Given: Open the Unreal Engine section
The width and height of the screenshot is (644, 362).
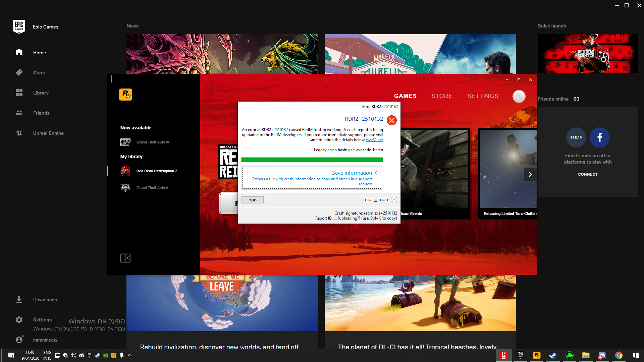Looking at the screenshot, I should click(48, 133).
